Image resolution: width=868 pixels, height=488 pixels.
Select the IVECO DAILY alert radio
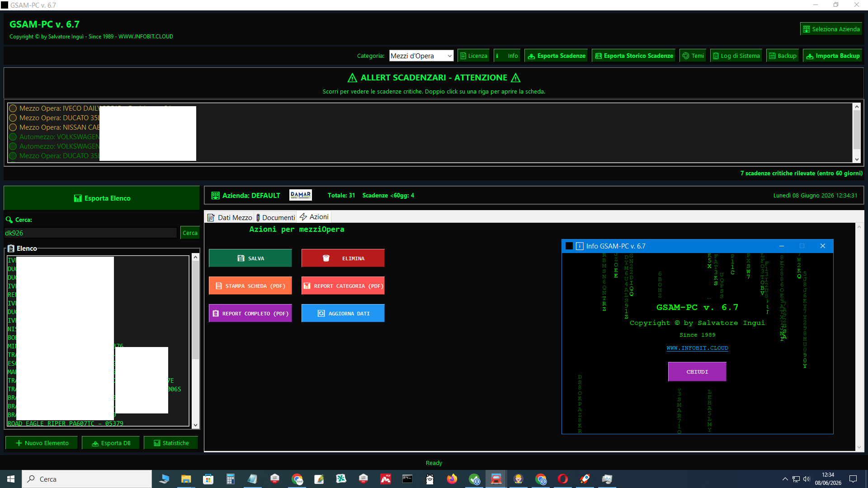13,108
